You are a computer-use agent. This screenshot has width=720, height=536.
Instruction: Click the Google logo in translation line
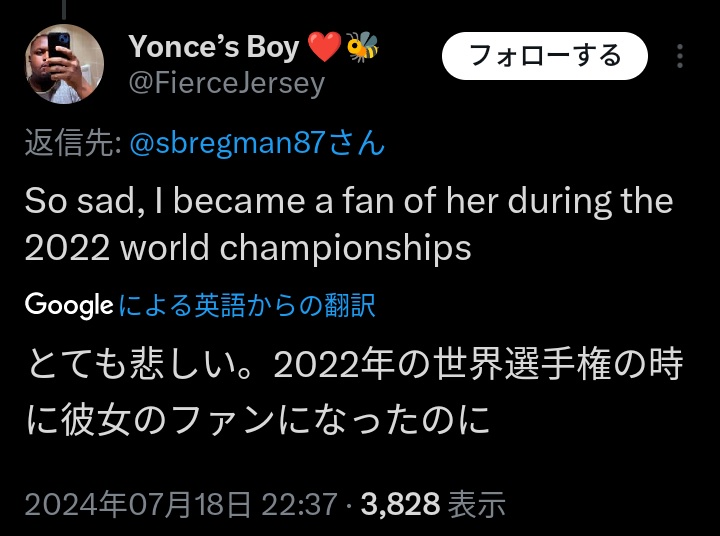68,305
